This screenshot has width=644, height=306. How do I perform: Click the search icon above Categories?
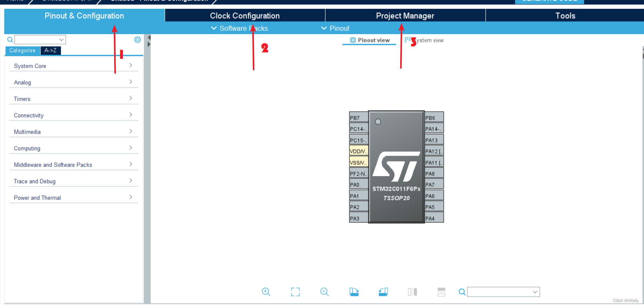tap(10, 40)
